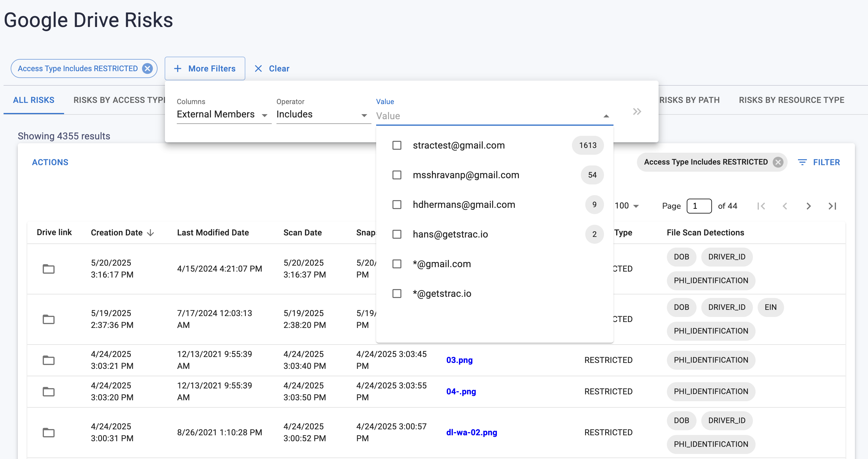Go to the next results page

pyautogui.click(x=808, y=206)
